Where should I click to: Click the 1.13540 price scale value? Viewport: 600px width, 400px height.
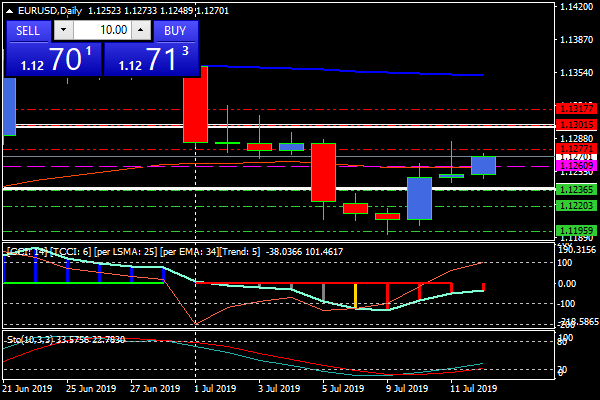coord(577,73)
